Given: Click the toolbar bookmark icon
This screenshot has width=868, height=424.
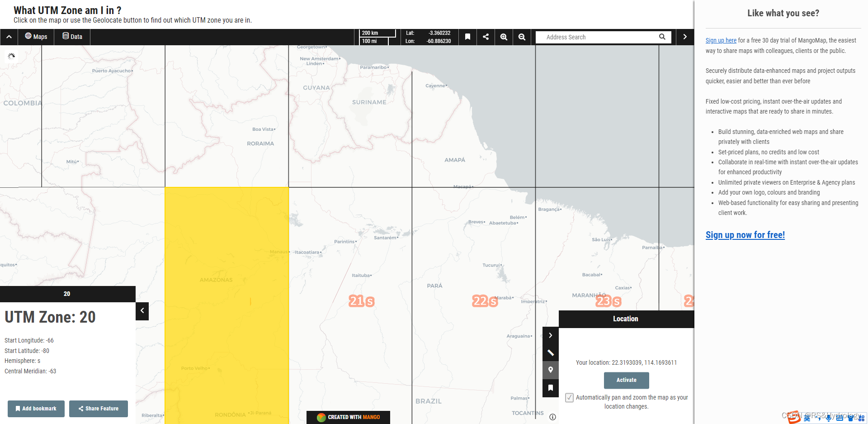Looking at the screenshot, I should point(468,37).
